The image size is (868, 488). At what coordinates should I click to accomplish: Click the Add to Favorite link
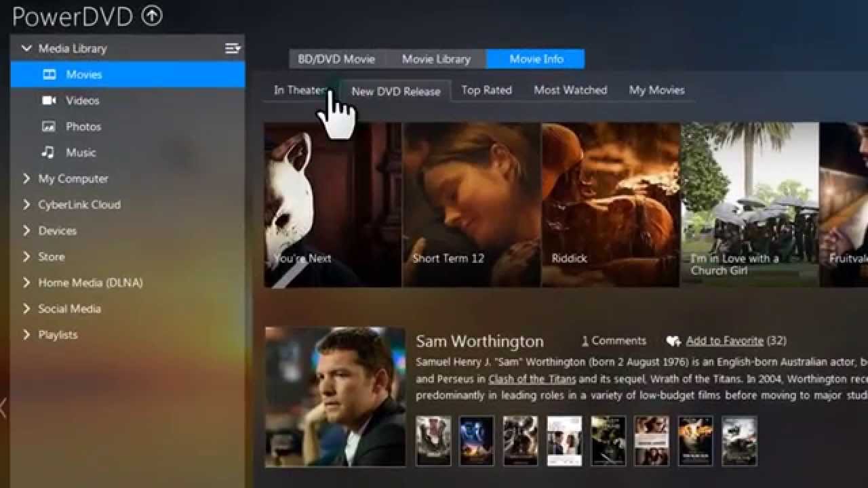[x=724, y=341]
